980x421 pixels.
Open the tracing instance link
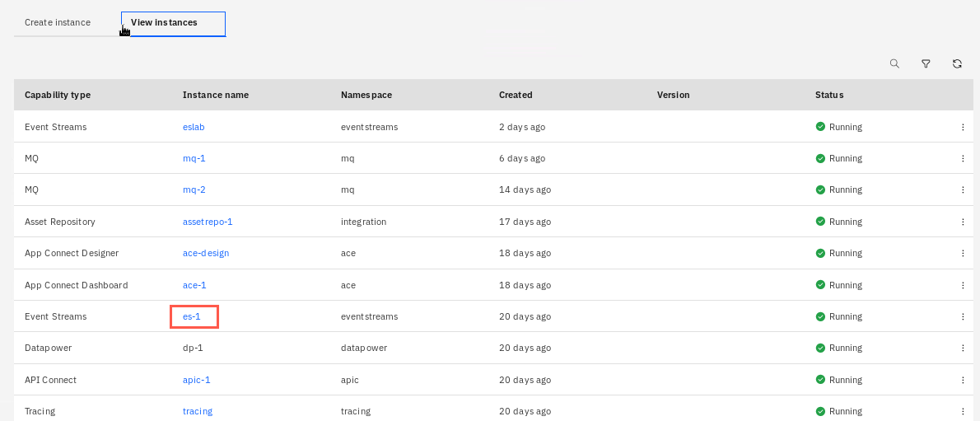click(x=198, y=412)
